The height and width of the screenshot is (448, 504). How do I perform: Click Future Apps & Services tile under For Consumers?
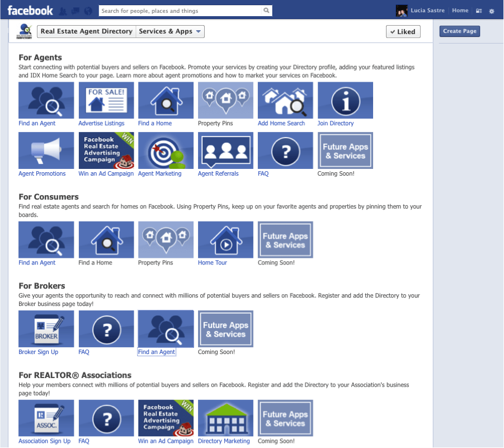[285, 240]
